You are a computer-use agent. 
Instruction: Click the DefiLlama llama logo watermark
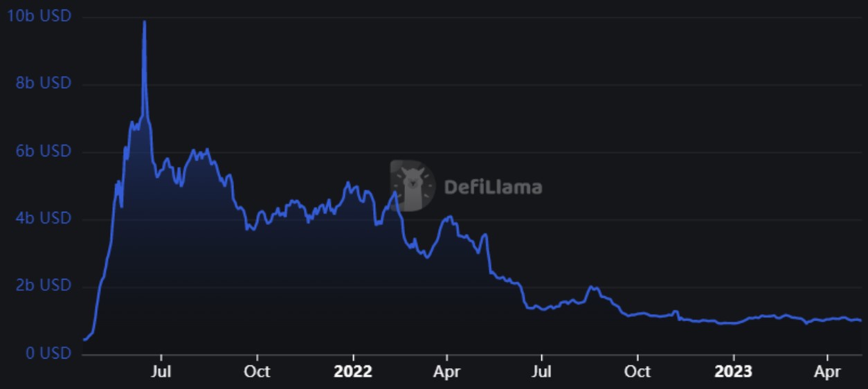click(413, 186)
